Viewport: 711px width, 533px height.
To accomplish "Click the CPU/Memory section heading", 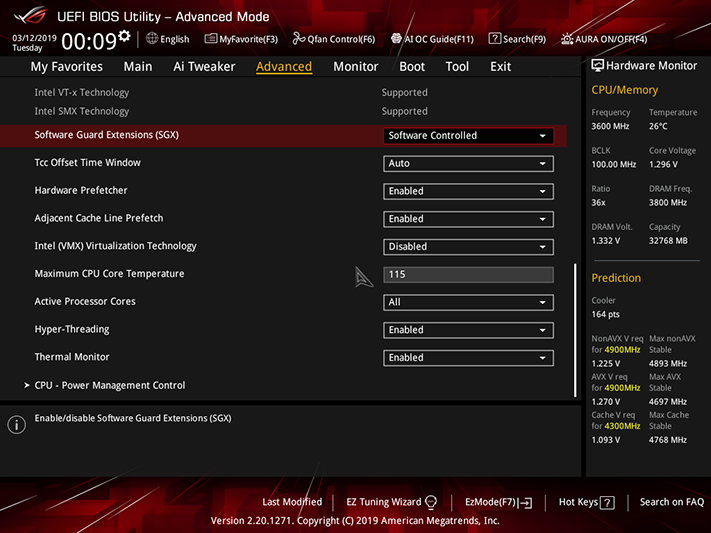I will [x=624, y=90].
